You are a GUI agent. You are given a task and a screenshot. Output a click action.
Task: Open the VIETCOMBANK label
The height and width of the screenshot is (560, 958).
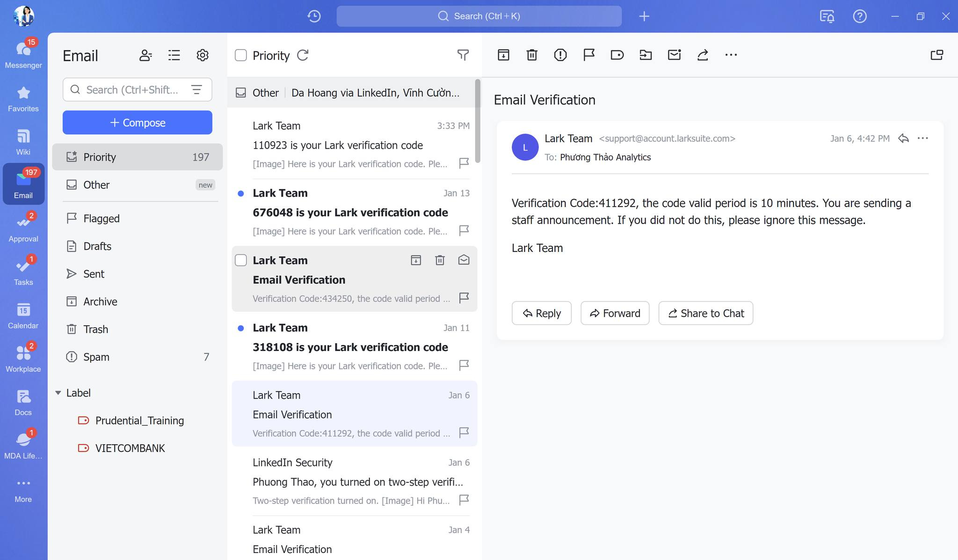(138, 448)
